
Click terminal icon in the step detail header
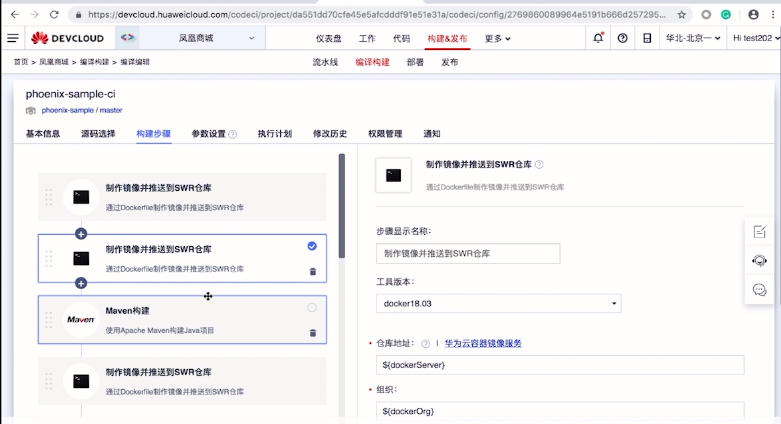coord(393,175)
